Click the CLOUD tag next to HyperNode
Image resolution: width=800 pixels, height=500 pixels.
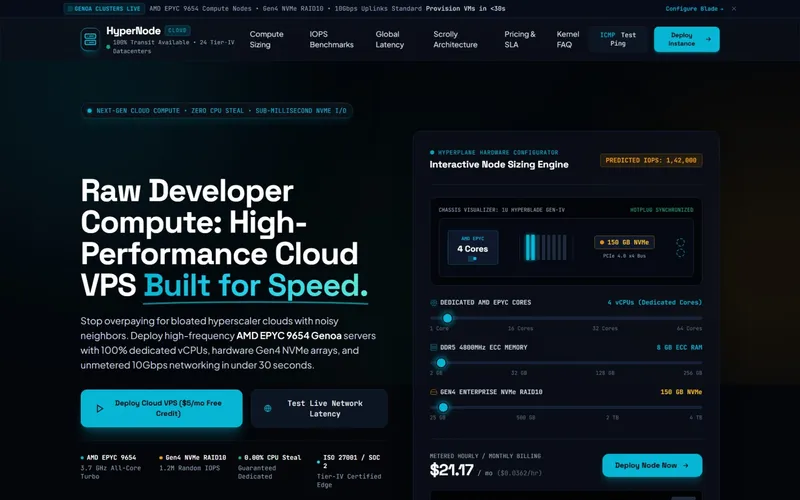click(177, 31)
